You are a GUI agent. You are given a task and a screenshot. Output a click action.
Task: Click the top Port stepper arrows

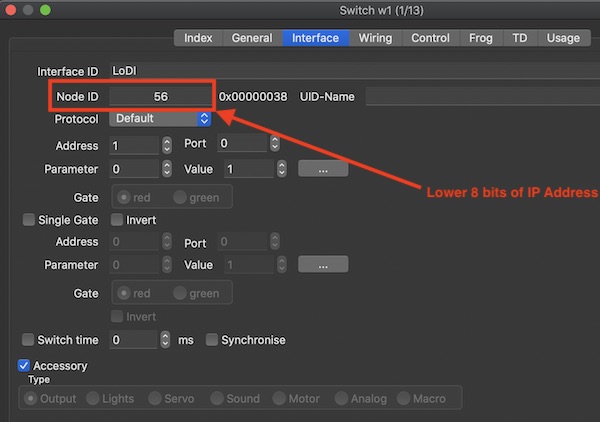277,145
